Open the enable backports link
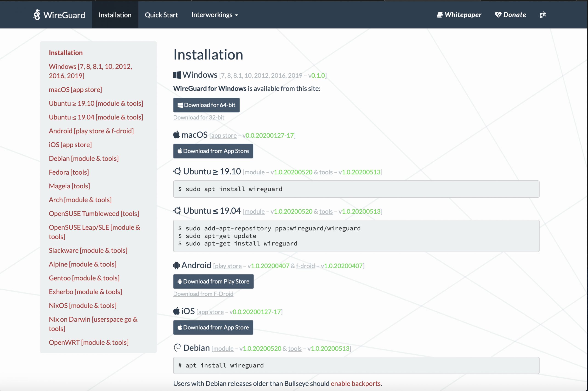Screen dimensions: 588x391 click(356, 383)
